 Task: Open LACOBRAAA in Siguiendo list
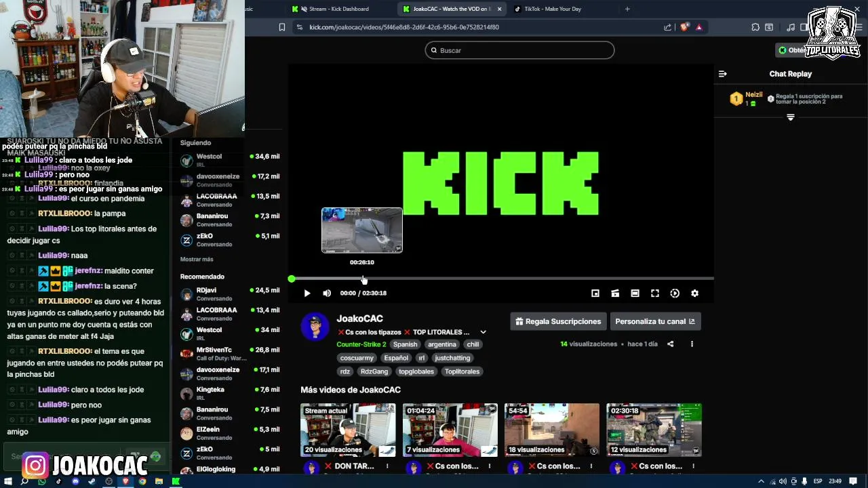229,200
